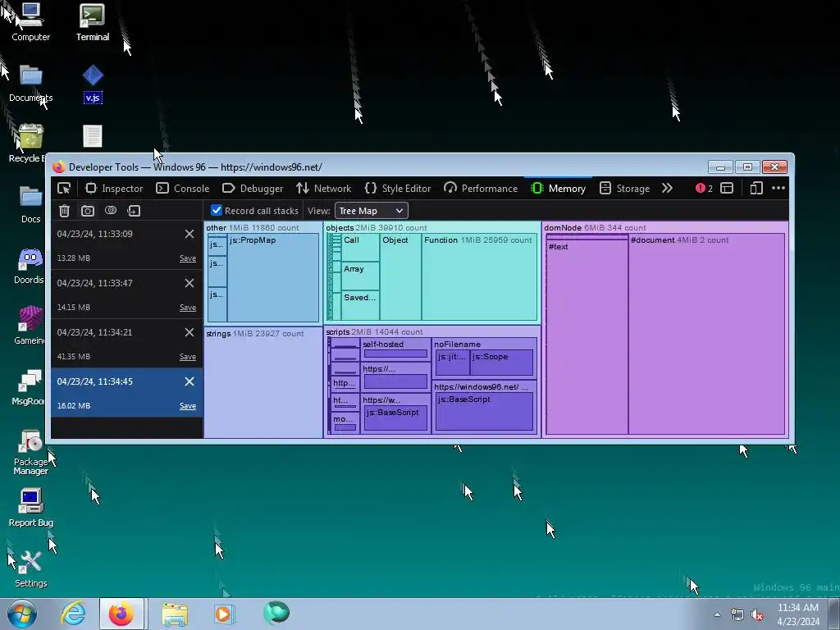Select the Memory tab
The image size is (840, 630).
click(x=558, y=189)
